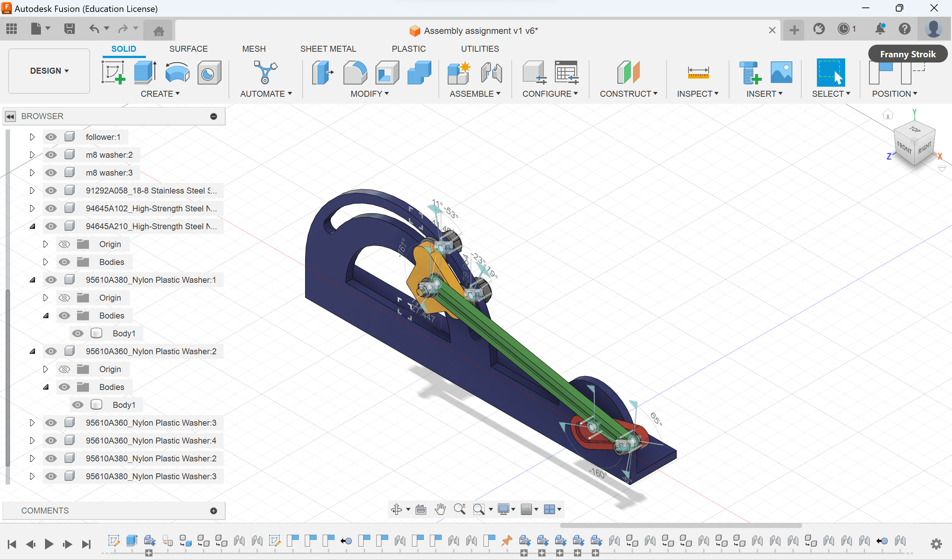The height and width of the screenshot is (560, 952).
Task: Select the Extrude tool
Action: pyautogui.click(x=146, y=72)
